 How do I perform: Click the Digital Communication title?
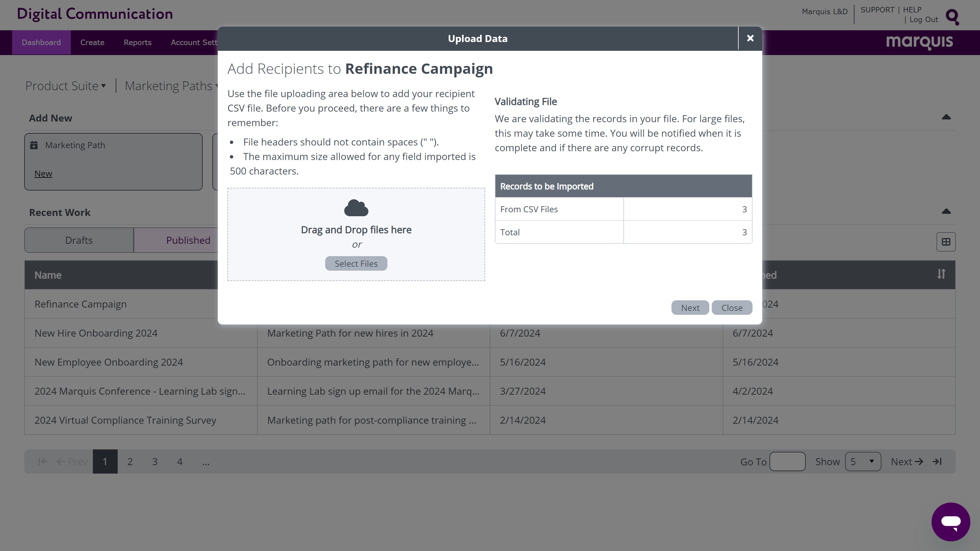click(x=95, y=14)
